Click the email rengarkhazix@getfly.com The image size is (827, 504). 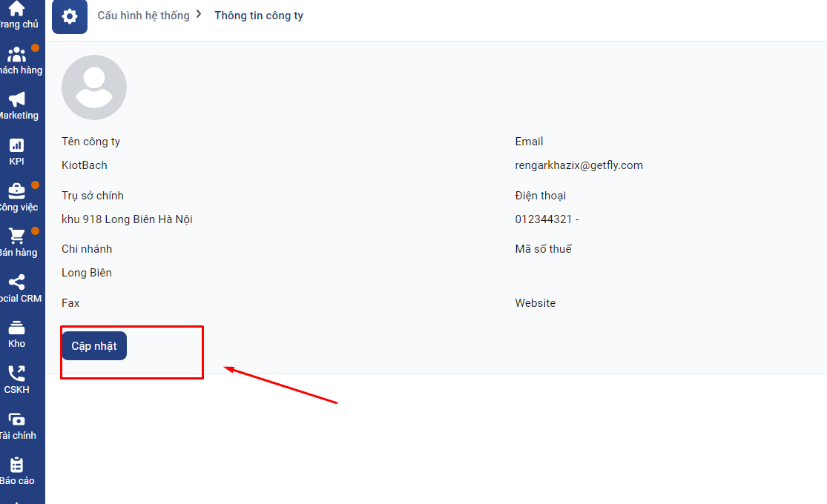pyautogui.click(x=579, y=165)
